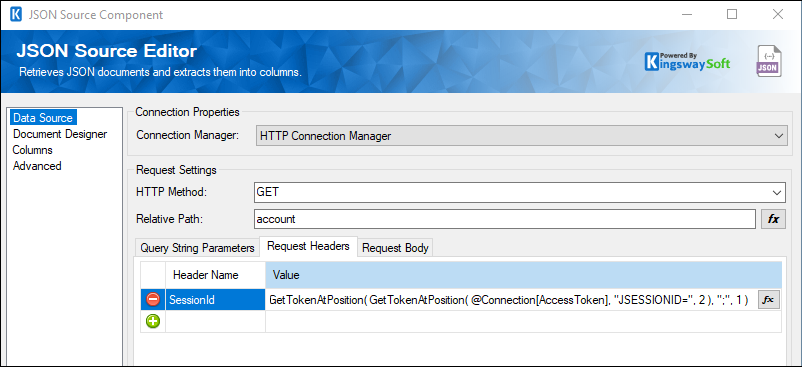
Task: Open expression editor for Relative Path
Action: (773, 219)
